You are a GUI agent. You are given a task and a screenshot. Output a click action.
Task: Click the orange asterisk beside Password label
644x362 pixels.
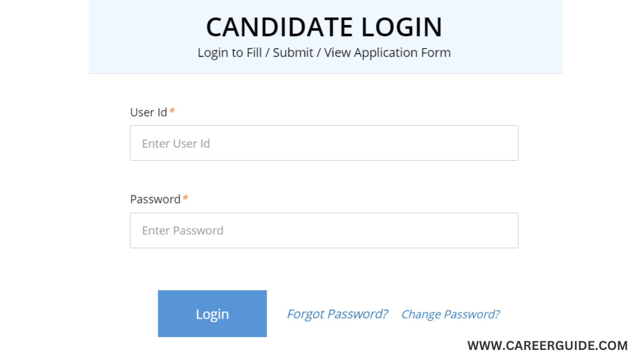pyautogui.click(x=185, y=198)
